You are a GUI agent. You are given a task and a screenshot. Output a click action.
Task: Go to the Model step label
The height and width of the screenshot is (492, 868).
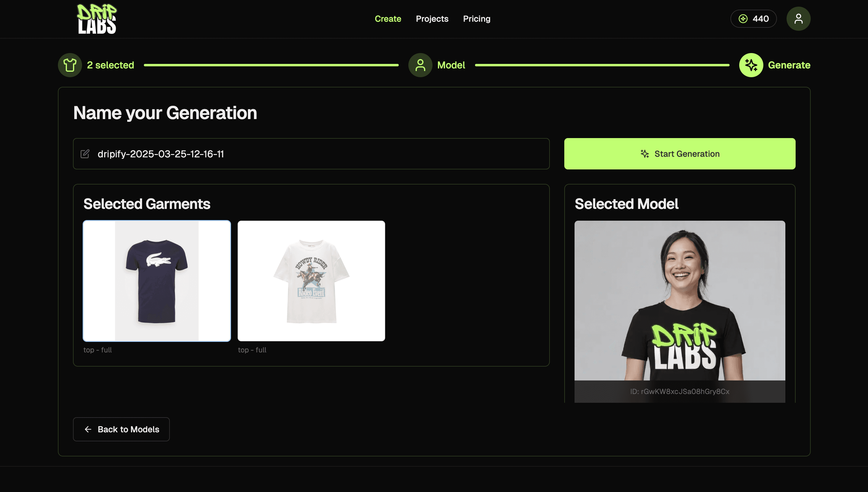click(x=451, y=65)
